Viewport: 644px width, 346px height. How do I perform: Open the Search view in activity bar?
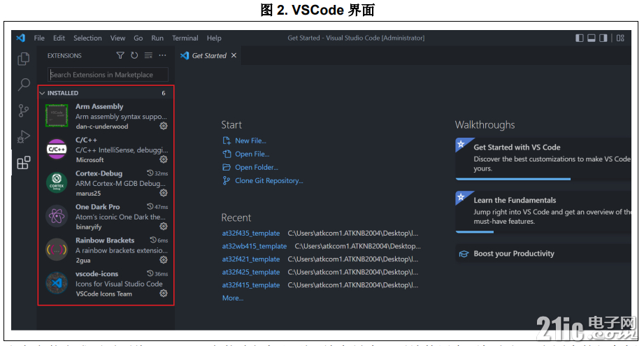point(23,85)
